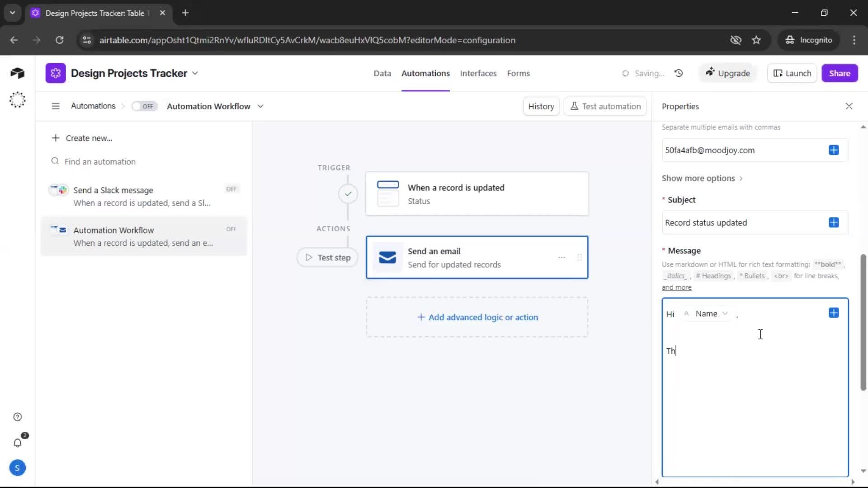This screenshot has height=488, width=868.
Task: Open the user account avatar S
Action: [17, 468]
